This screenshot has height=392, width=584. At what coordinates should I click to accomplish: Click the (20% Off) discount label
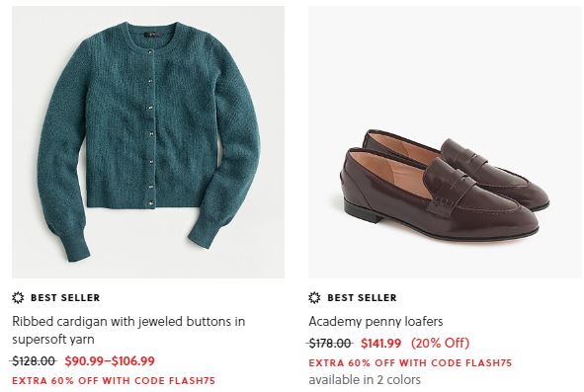pos(441,343)
